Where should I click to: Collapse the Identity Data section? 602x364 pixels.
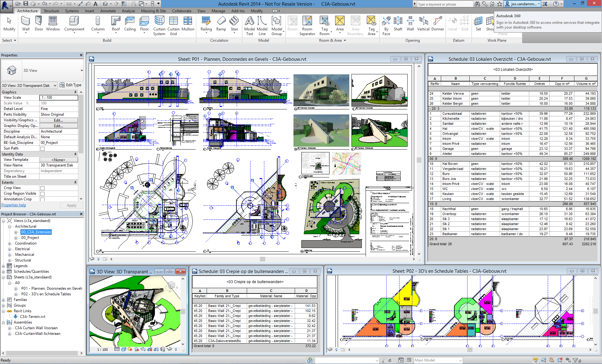click(75, 154)
